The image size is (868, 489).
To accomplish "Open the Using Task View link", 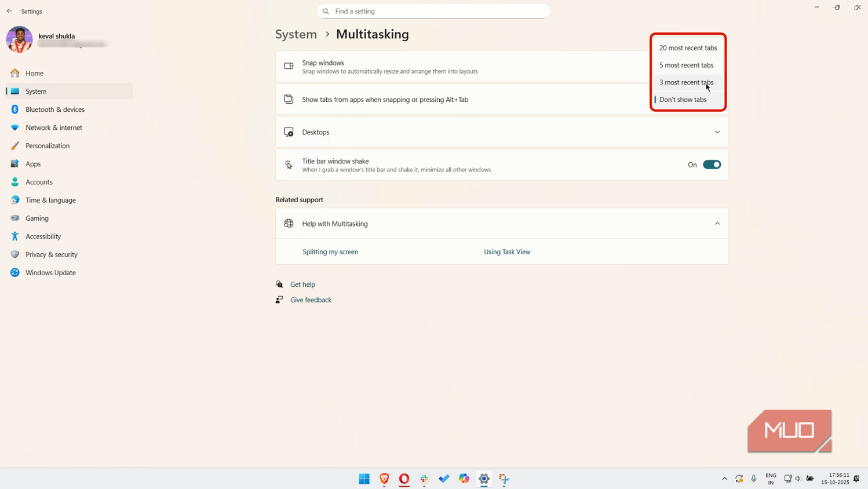I will 507,252.
